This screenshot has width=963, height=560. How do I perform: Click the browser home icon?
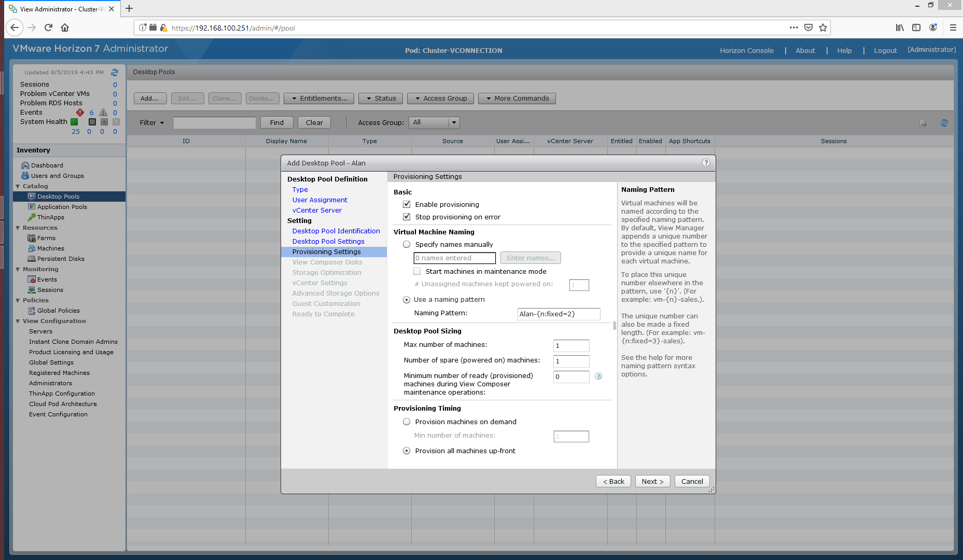tap(65, 28)
